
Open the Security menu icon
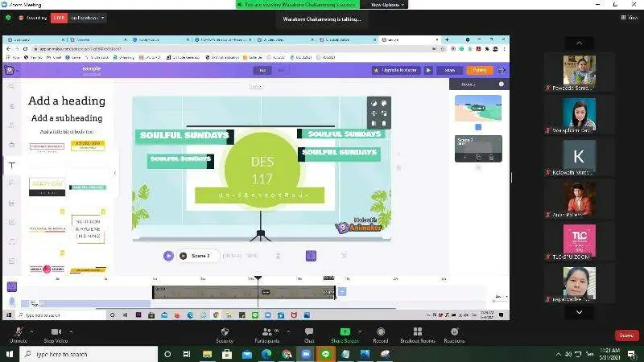(x=225, y=331)
